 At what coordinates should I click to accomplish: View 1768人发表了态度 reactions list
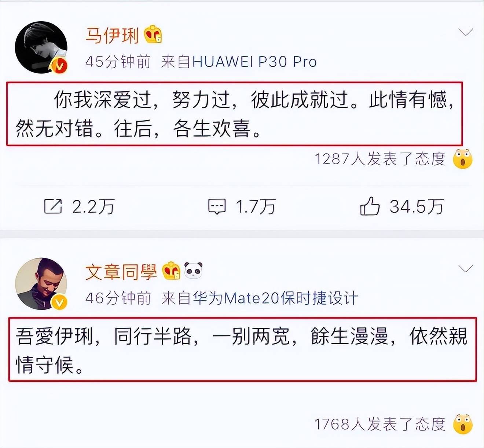coord(380,425)
